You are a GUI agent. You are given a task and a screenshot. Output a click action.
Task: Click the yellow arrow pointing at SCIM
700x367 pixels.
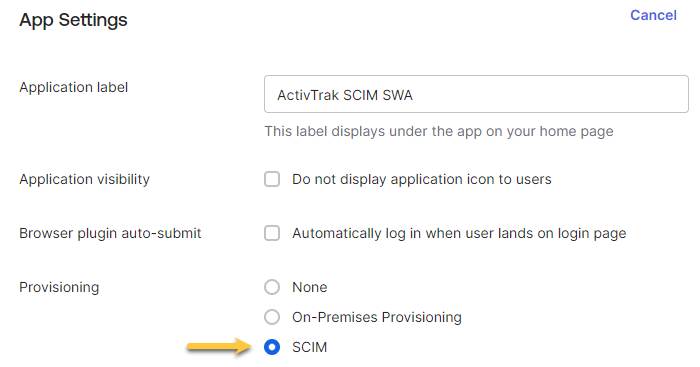(x=219, y=346)
